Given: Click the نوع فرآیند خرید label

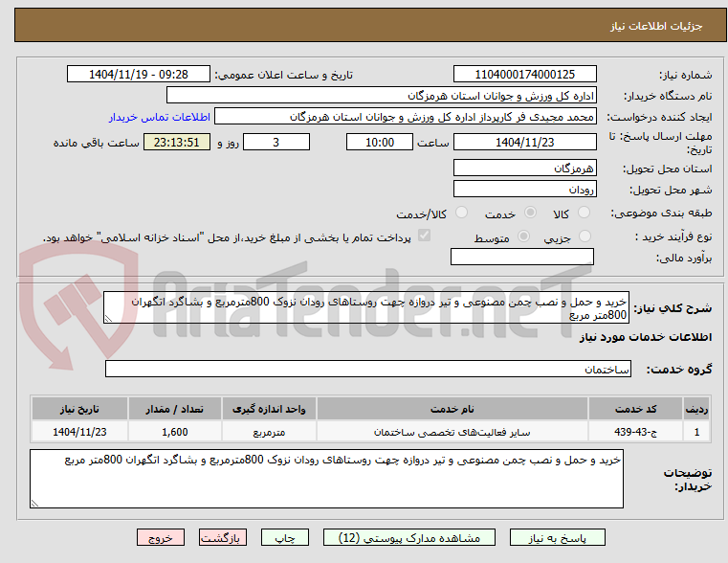Looking at the screenshot, I should pos(673,236).
